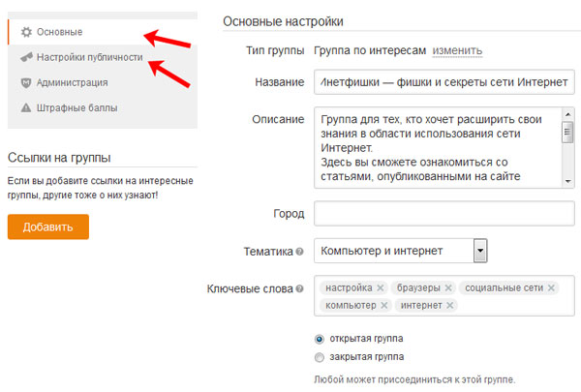The height and width of the screenshot is (392, 581).
Task: Click the key icon for Настройки публичности
Action: 26,57
